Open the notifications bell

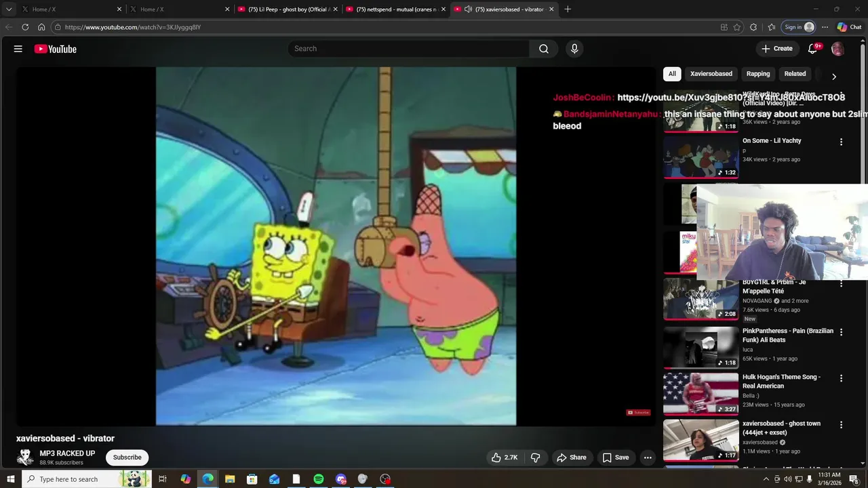[x=812, y=49]
